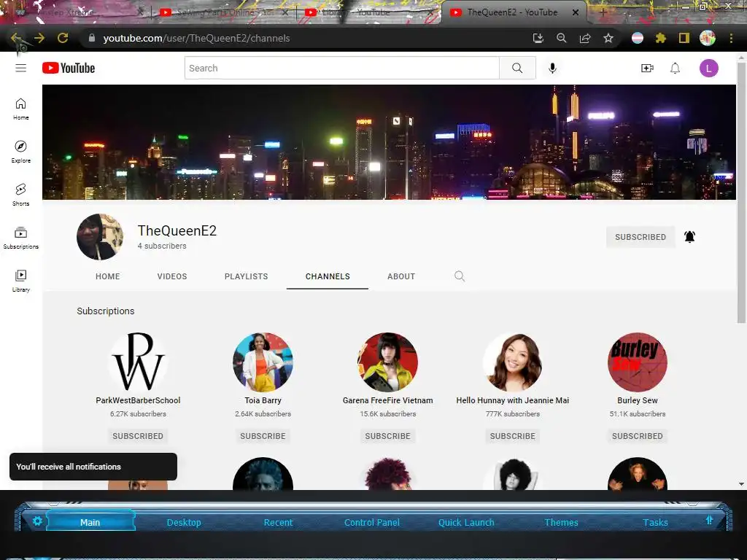
Task: Open the Create video icon
Action: 647,68
